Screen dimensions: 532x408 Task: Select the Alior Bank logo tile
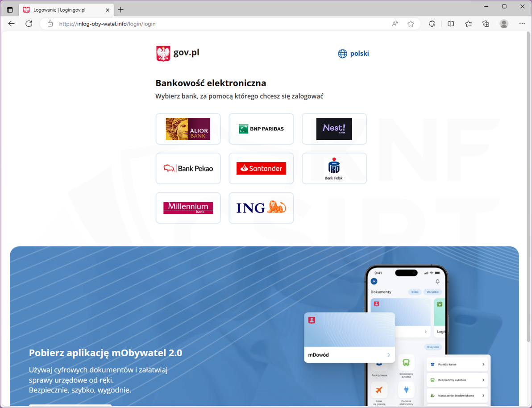point(188,129)
